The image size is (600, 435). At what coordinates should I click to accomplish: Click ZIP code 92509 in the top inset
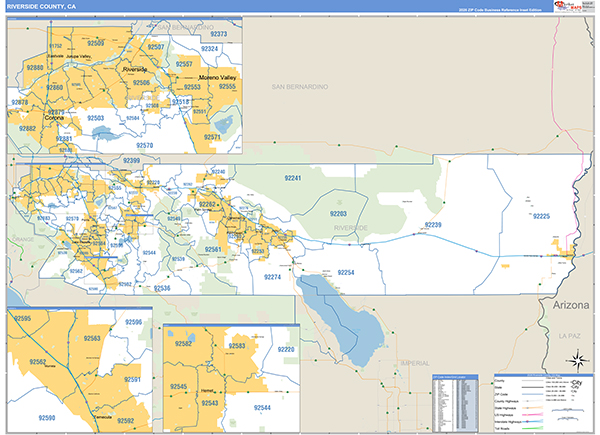pyautogui.click(x=95, y=43)
